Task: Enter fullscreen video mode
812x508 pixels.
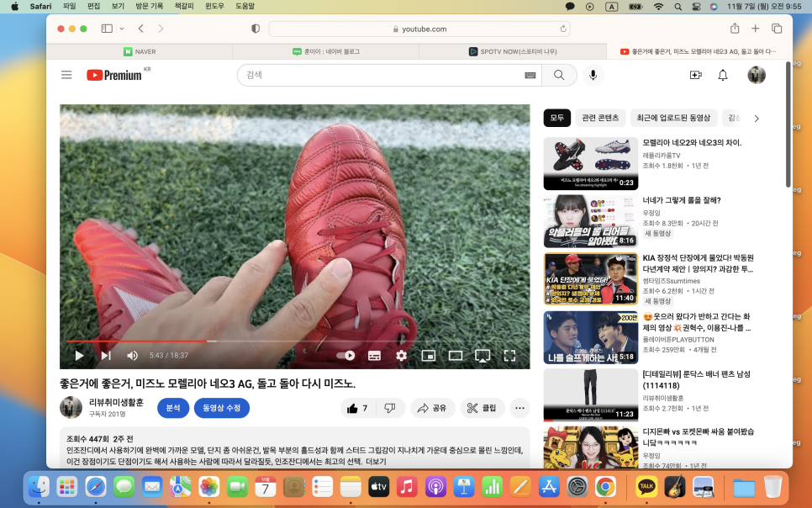Action: click(510, 356)
